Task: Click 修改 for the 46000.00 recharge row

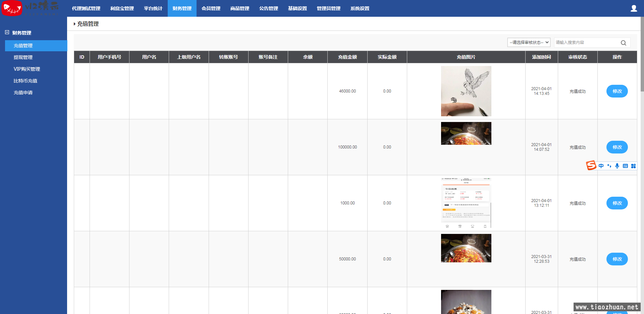Action: pyautogui.click(x=617, y=91)
